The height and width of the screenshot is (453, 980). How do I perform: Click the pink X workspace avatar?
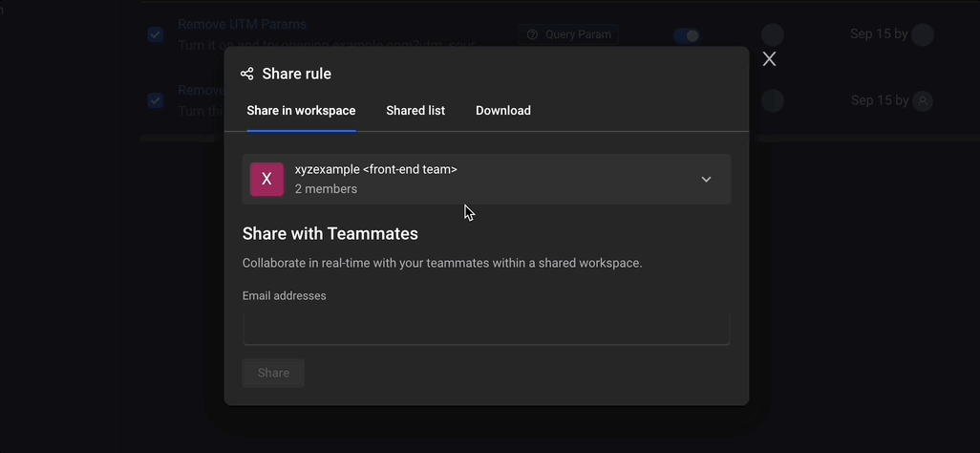tap(266, 180)
